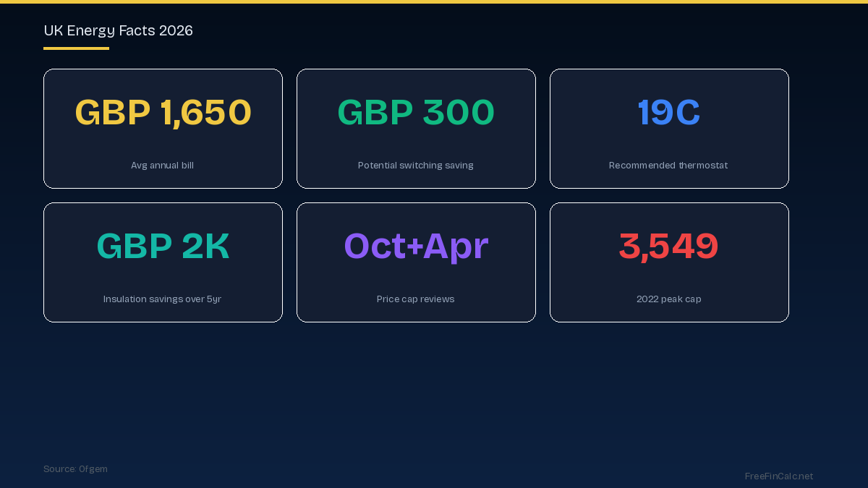Click the Potential switching saving caption
Screen dimensions: 868x488
point(415,166)
